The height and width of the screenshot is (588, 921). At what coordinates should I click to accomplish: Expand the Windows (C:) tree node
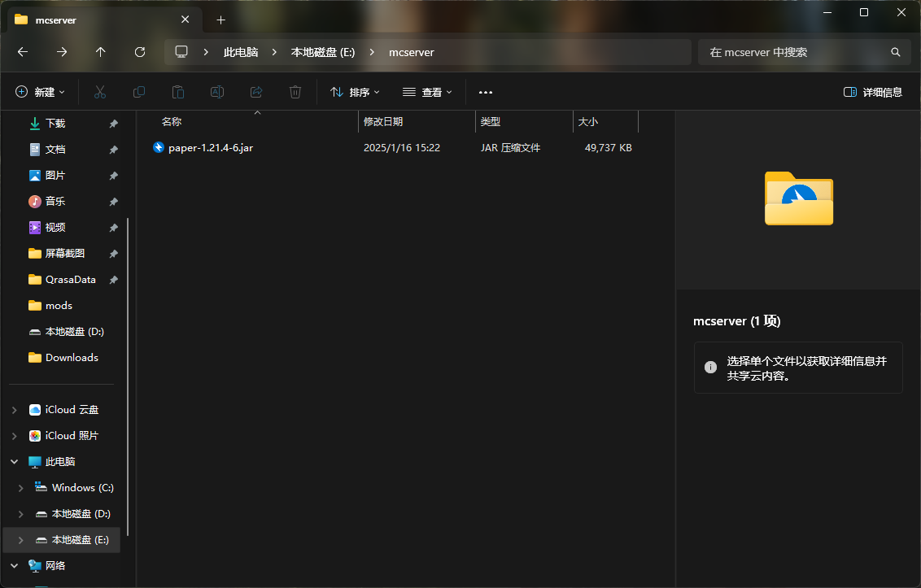22,488
